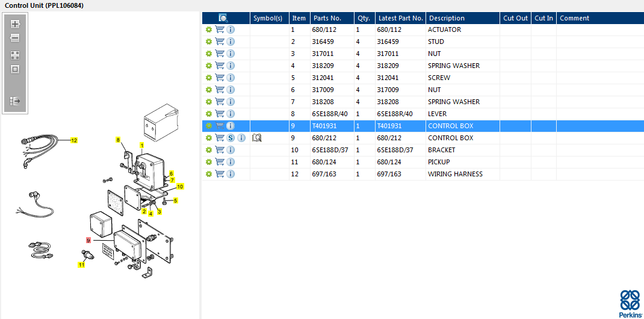The width and height of the screenshot is (644, 319).
Task: Zoom out on the parts diagram
Action: point(15,38)
